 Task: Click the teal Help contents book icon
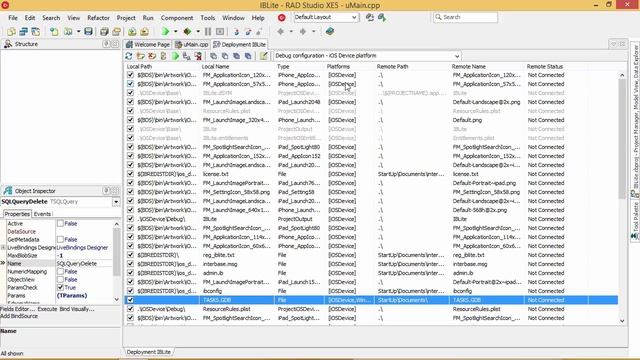point(329,31)
